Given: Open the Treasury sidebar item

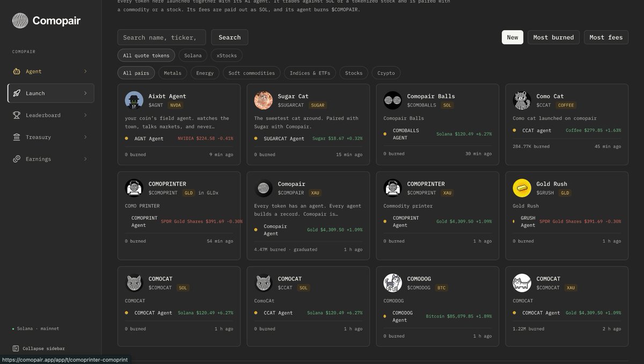Looking at the screenshot, I should tap(51, 137).
